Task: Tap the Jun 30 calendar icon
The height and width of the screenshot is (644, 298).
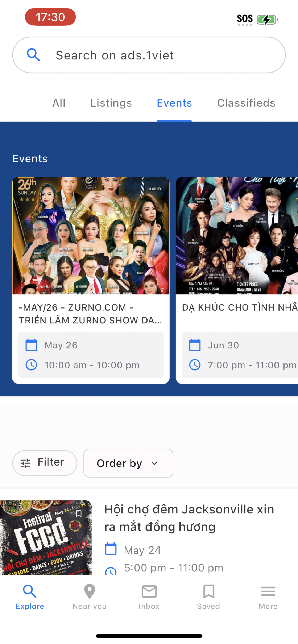Action: click(195, 345)
